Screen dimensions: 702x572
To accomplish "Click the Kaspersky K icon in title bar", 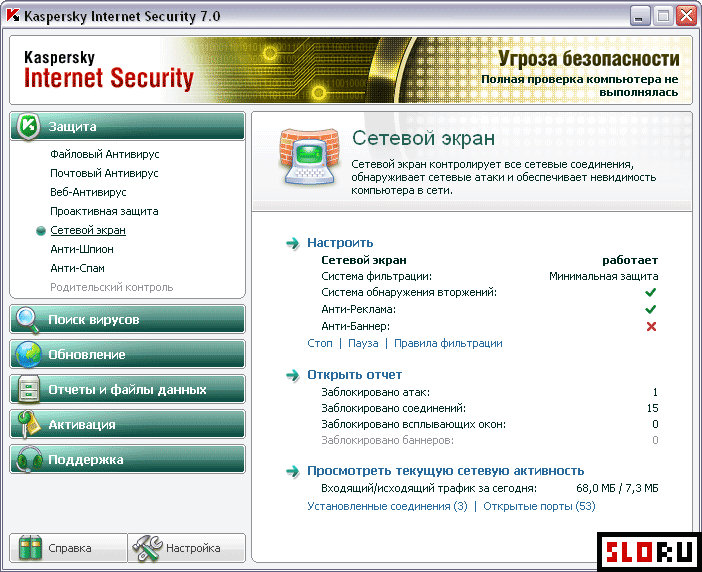I will click(13, 15).
